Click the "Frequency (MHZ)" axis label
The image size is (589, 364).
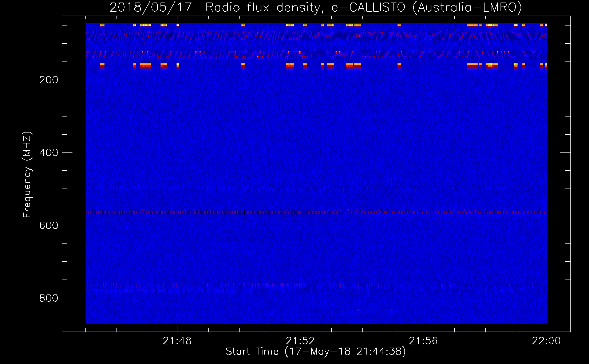(x=27, y=175)
